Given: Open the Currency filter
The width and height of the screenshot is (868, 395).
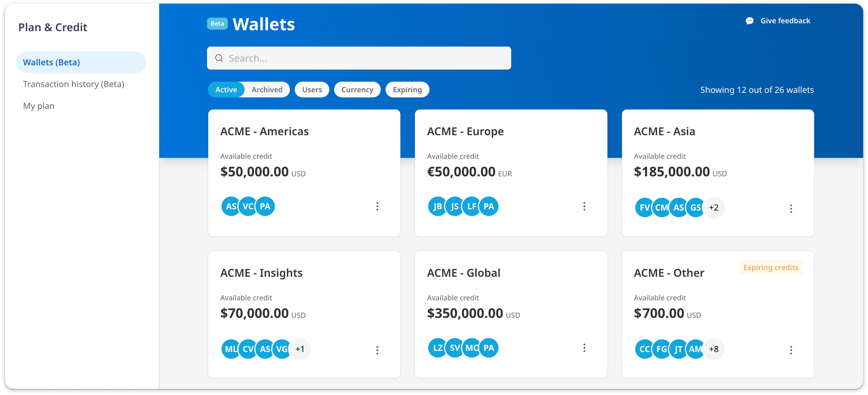Looking at the screenshot, I should tap(357, 90).
